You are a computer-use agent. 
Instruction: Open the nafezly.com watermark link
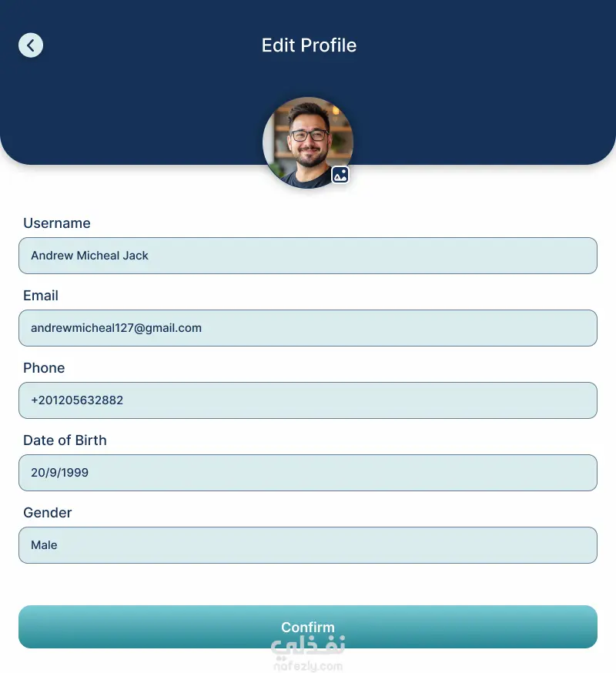pos(308,665)
